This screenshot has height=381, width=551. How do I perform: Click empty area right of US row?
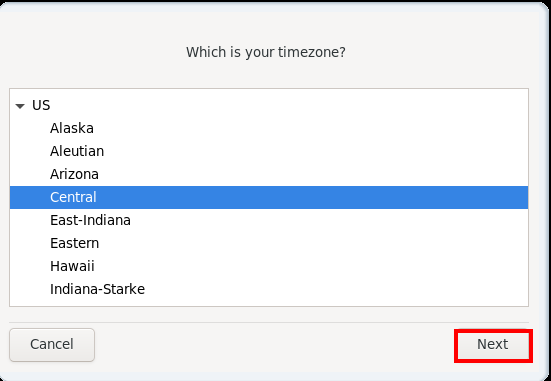point(288,105)
